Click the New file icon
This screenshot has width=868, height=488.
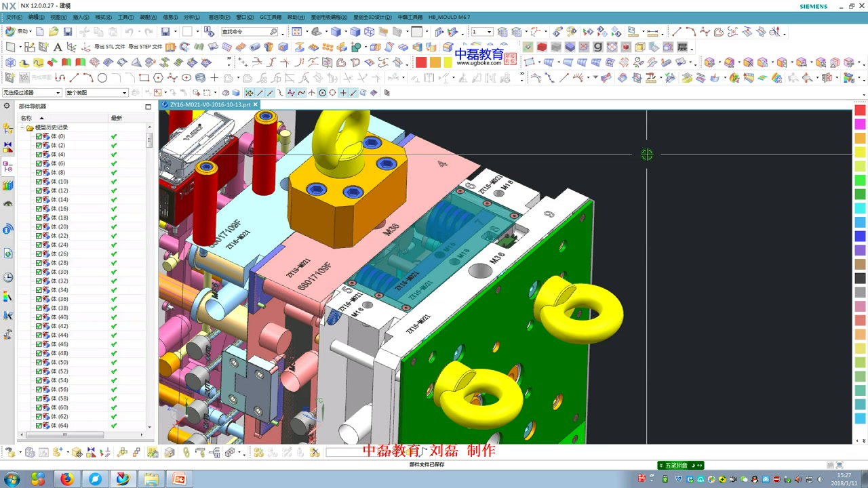[x=40, y=32]
